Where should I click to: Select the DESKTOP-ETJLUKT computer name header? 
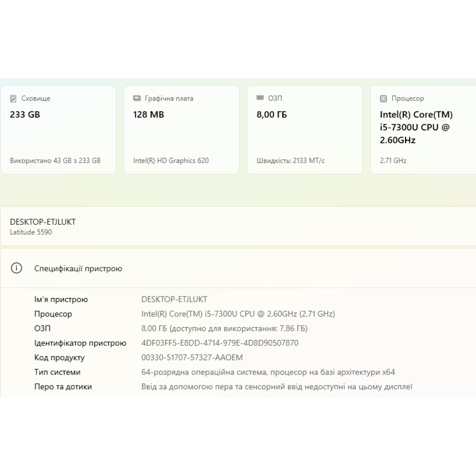pos(43,222)
